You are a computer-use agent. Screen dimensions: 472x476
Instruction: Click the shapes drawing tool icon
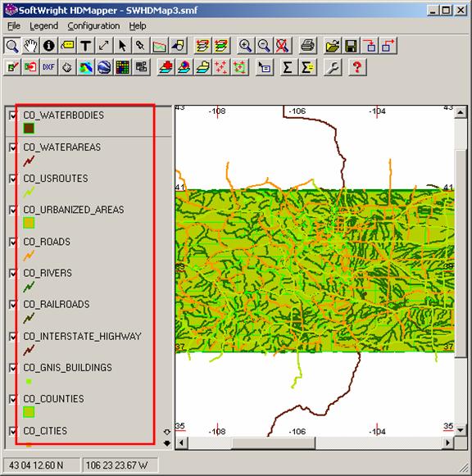(178, 46)
